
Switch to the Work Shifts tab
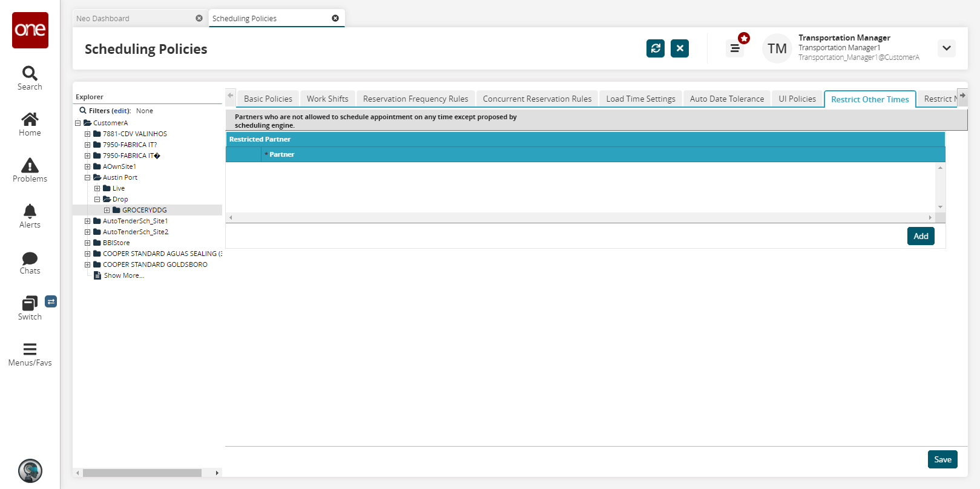pos(327,99)
